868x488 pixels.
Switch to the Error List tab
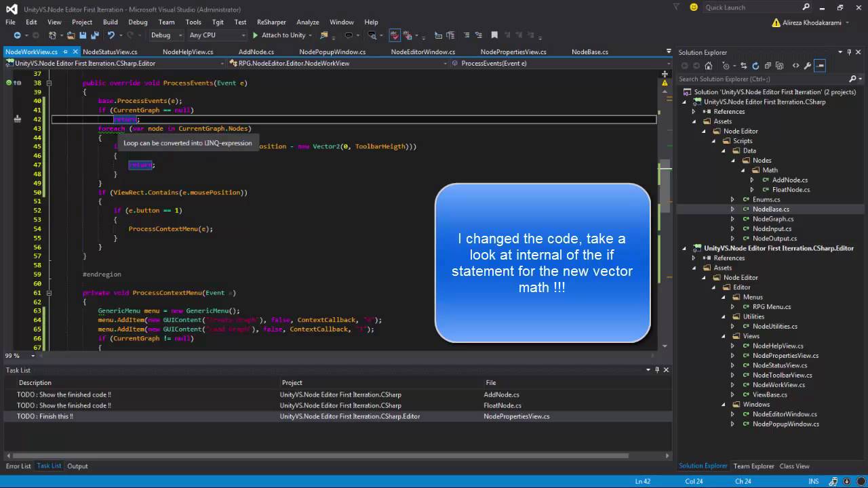tap(18, 466)
